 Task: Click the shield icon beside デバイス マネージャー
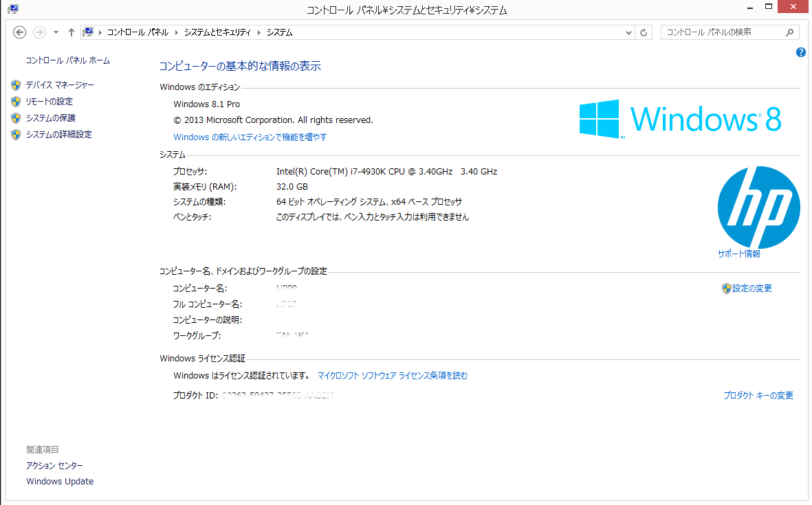[16, 85]
